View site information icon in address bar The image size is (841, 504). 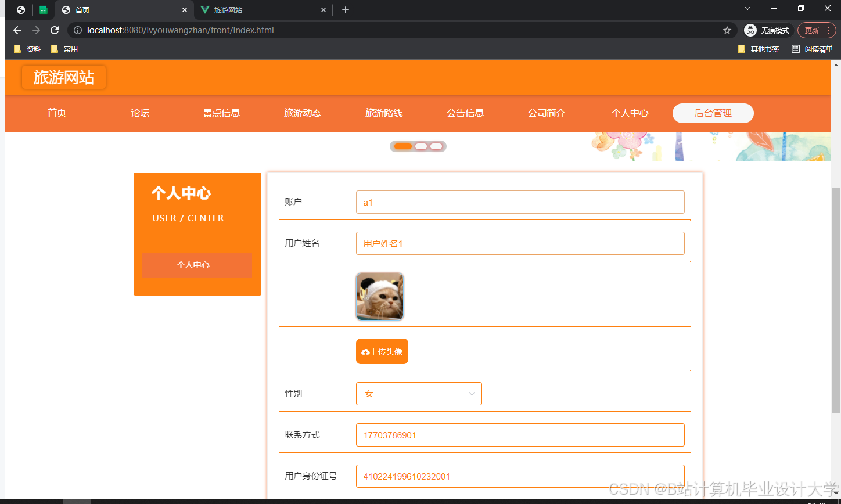click(78, 30)
